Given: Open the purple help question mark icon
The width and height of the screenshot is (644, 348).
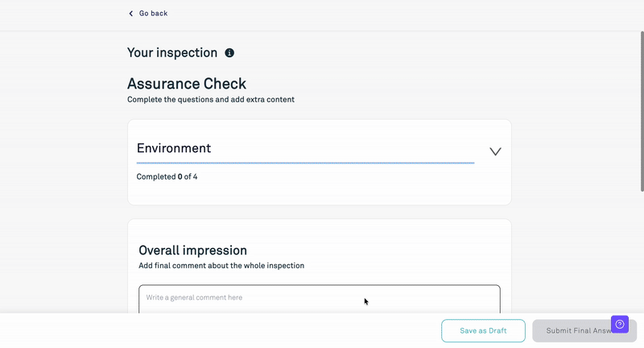Looking at the screenshot, I should pyautogui.click(x=620, y=324).
